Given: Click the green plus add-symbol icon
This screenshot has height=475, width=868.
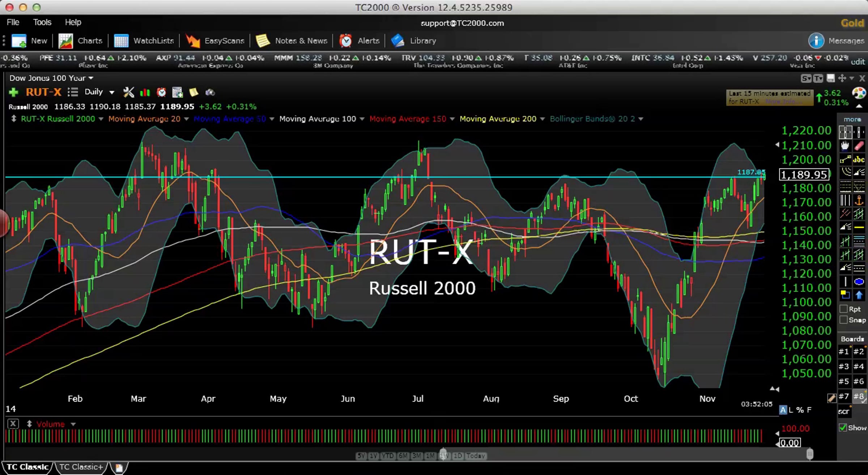Looking at the screenshot, I should point(13,92).
